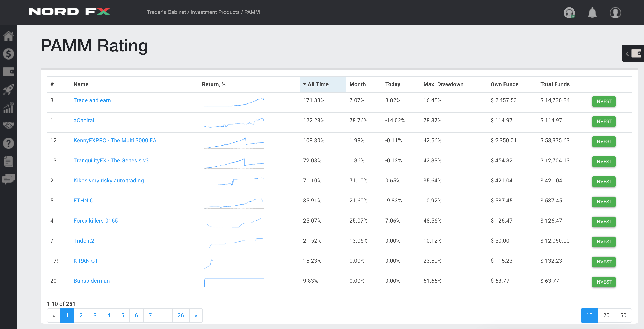Open Kikos very risky auto trading

click(x=109, y=180)
